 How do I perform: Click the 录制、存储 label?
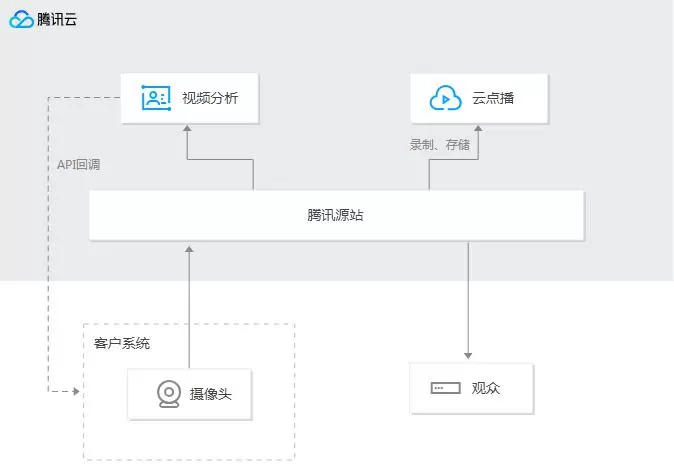click(439, 145)
